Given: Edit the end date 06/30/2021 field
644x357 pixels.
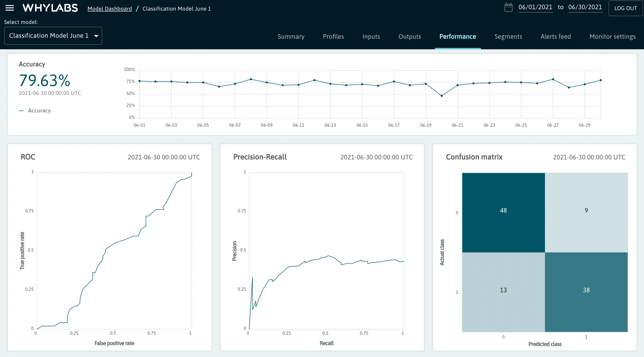Looking at the screenshot, I should pos(585,7).
